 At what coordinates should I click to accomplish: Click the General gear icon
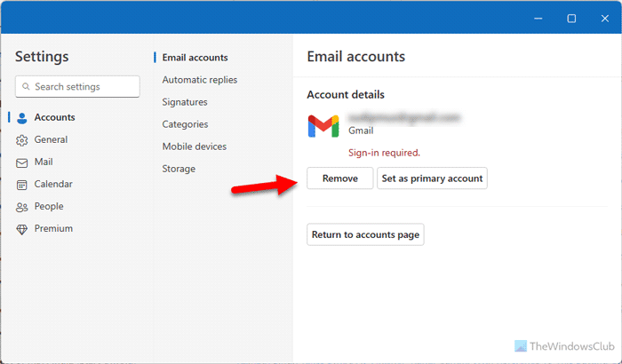point(22,140)
